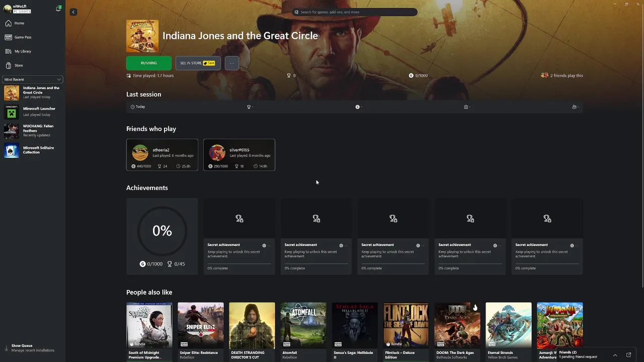Click 0/45 achievements trophy count
The height and width of the screenshot is (362, 644).
coord(176,264)
